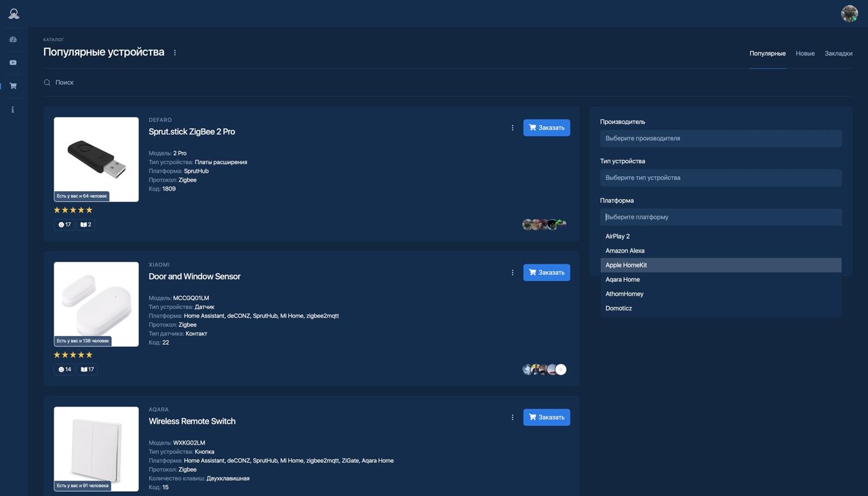Select AirPlay 2 from platform list
The image size is (868, 496).
[x=721, y=236]
